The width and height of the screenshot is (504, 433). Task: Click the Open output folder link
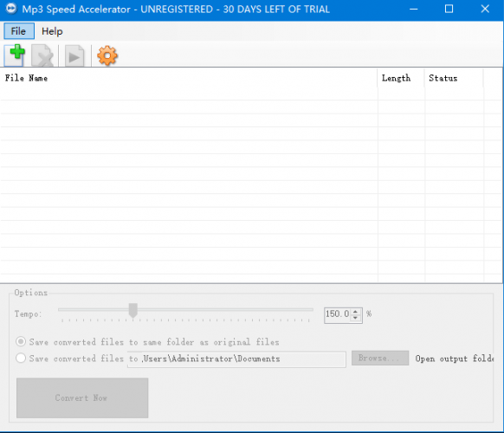(454, 359)
